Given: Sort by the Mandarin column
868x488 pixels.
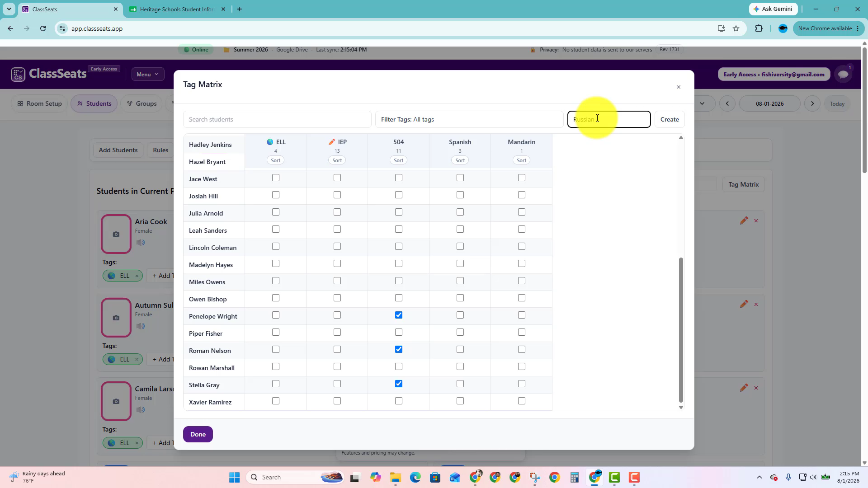Looking at the screenshot, I should pyautogui.click(x=521, y=160).
